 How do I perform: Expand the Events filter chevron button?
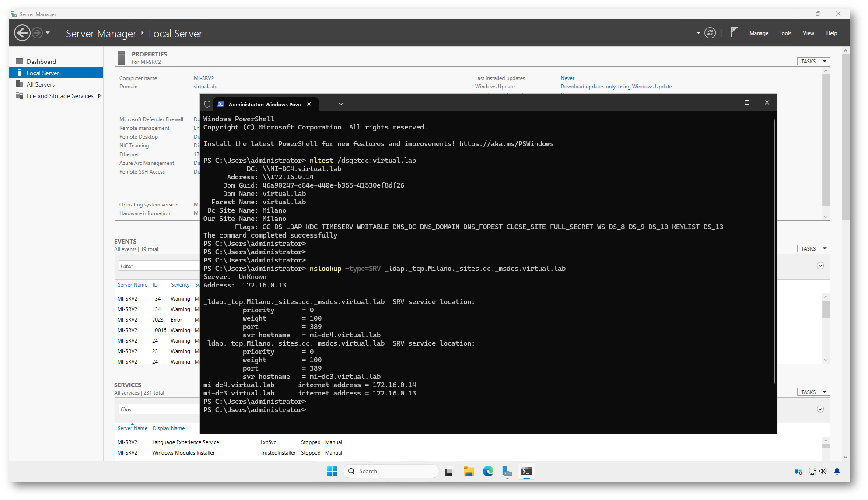pyautogui.click(x=820, y=266)
